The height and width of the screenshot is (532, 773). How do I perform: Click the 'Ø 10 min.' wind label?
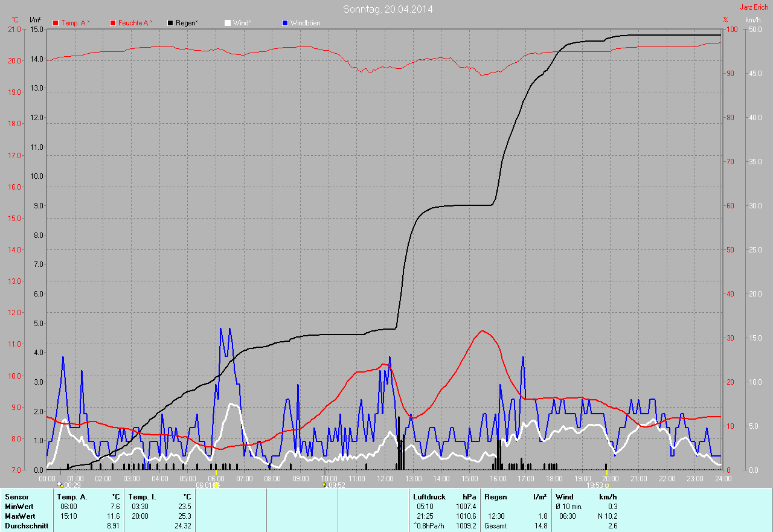tap(569, 507)
